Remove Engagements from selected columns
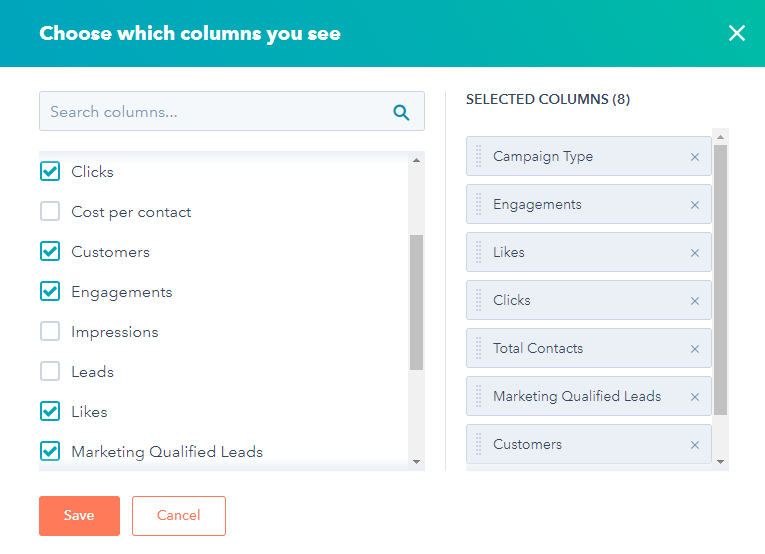 [695, 205]
